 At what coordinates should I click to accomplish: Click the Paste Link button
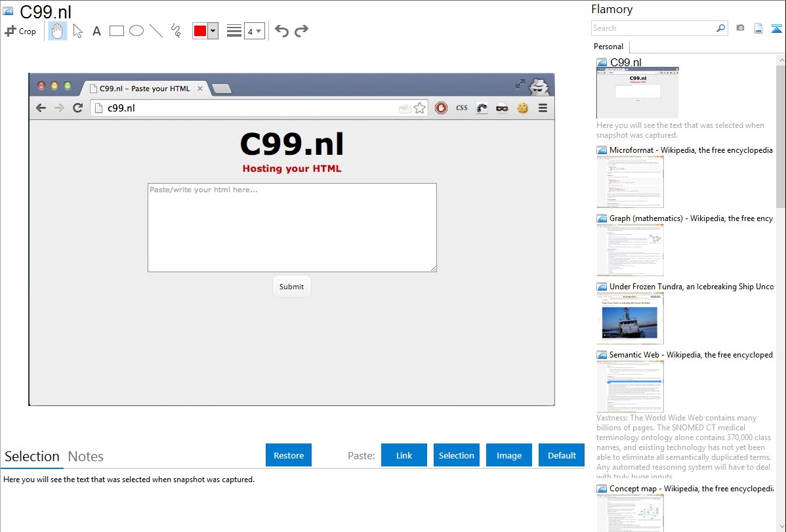pos(404,455)
